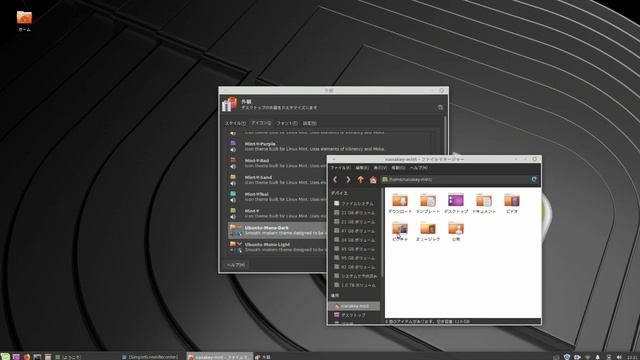This screenshot has width=640, height=360.
Task: Click the ヘルプ button in appearance window
Action: point(236,265)
